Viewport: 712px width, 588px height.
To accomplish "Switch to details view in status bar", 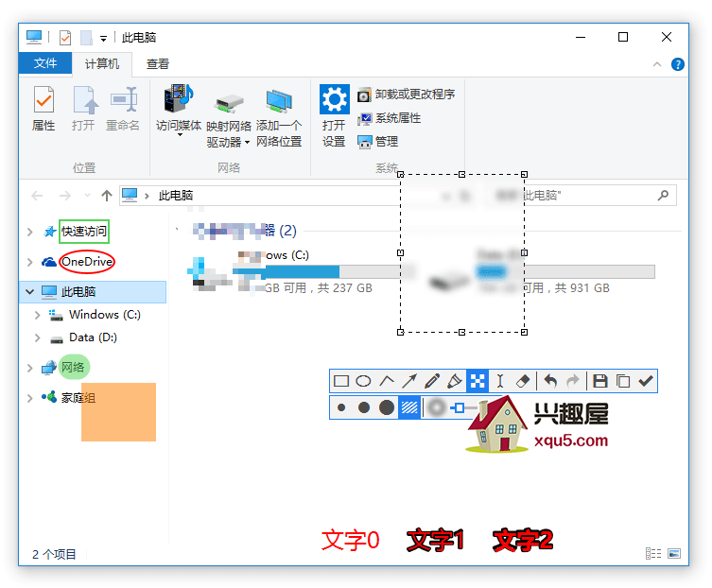I will pyautogui.click(x=653, y=553).
